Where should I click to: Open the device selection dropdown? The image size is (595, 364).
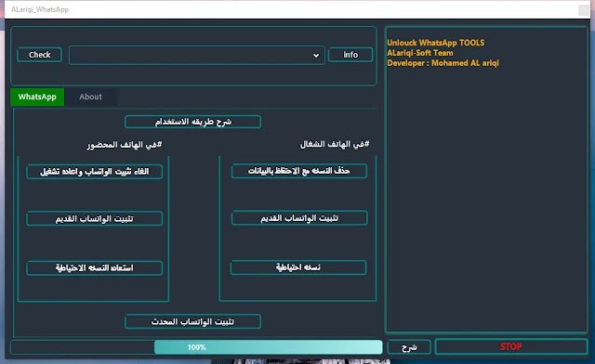coord(196,56)
